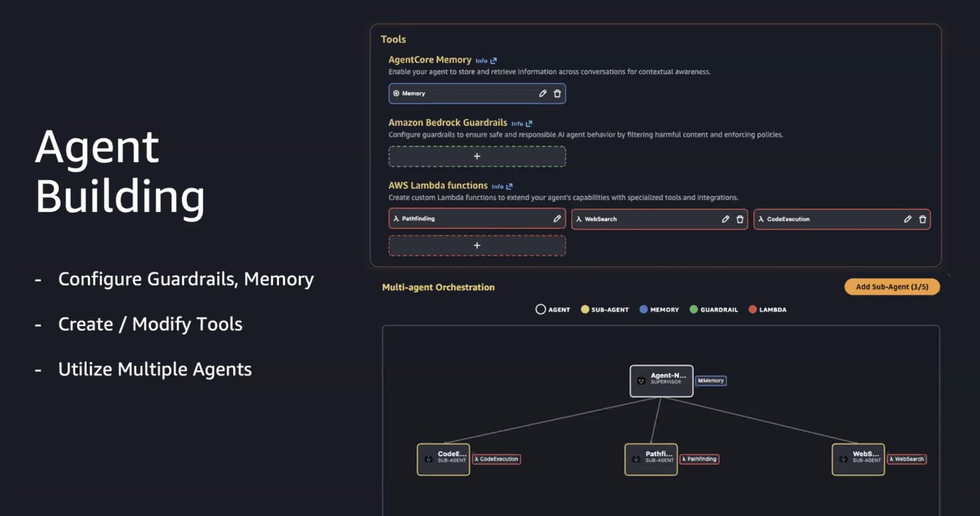Click the Amazon Bedrock Guardrails heading
Viewport: 980px width, 516px height.
(x=448, y=123)
